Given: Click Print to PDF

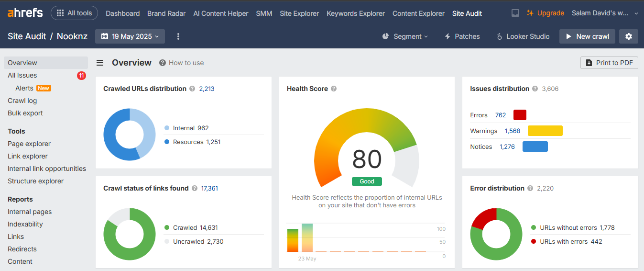Looking at the screenshot, I should tap(609, 63).
